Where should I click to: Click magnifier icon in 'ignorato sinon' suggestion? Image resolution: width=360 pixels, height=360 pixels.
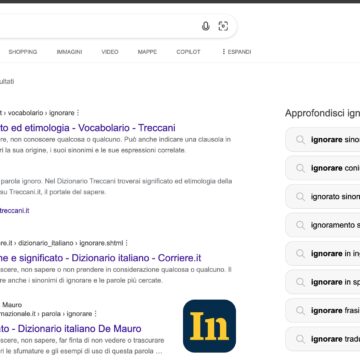tap(300, 197)
